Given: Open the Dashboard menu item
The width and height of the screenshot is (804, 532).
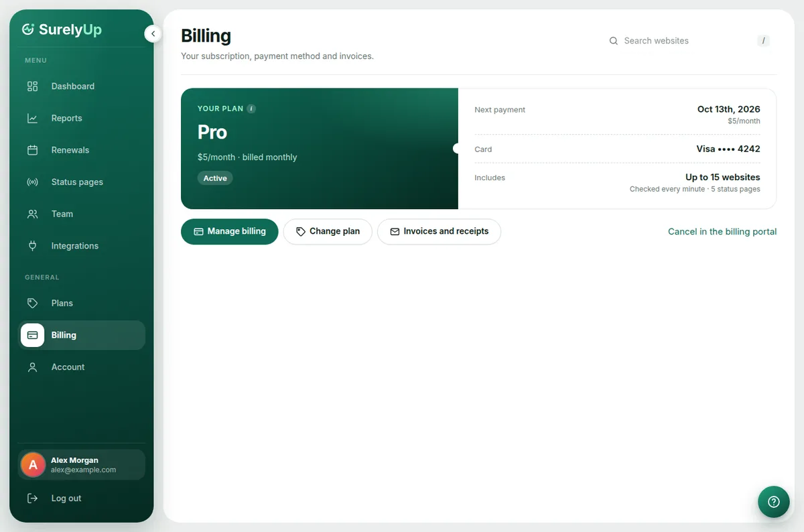Looking at the screenshot, I should click(82, 86).
